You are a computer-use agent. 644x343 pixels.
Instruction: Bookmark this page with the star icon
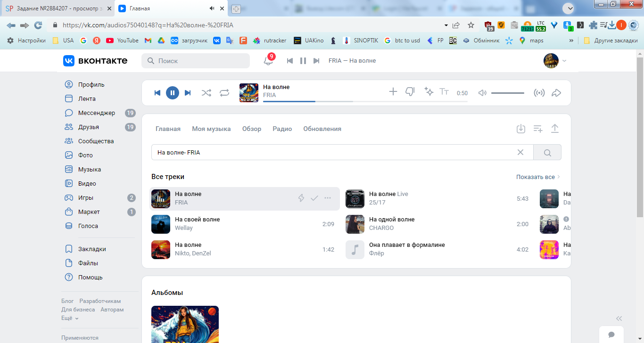point(471,25)
